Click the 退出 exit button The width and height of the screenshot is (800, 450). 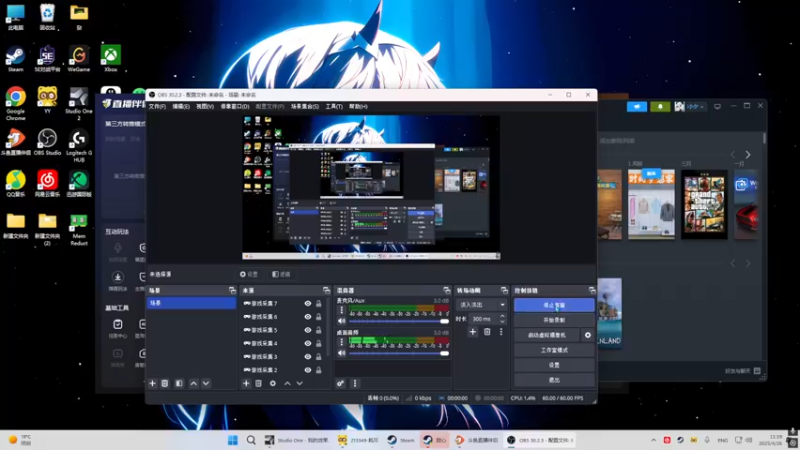point(554,380)
